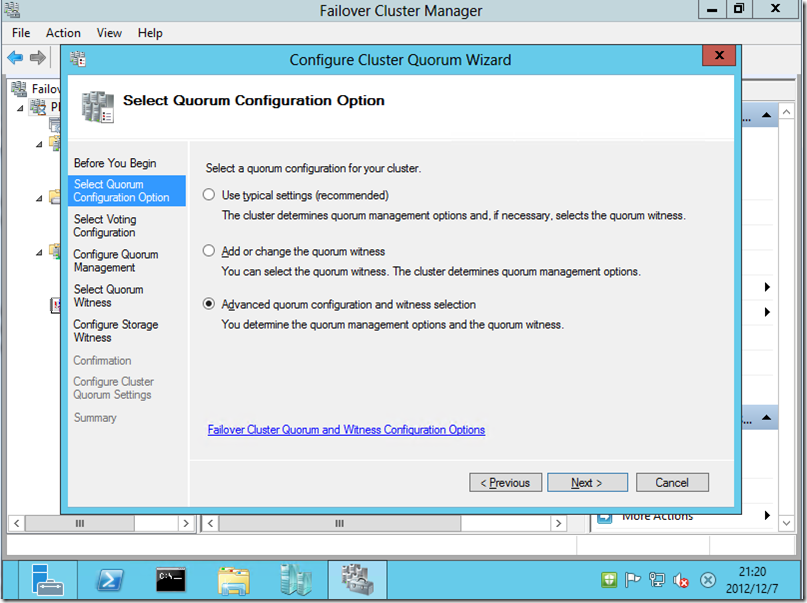Open the server buildings taskbar icon
This screenshot has width=807, height=603.
point(295,580)
